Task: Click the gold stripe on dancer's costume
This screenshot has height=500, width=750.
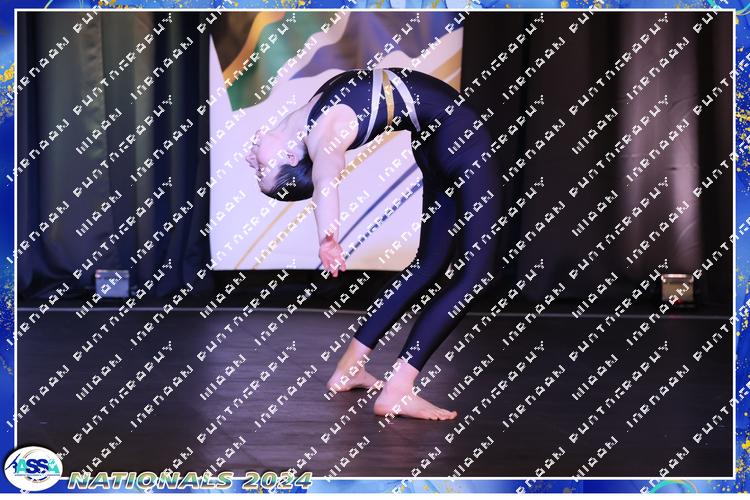Action: pyautogui.click(x=387, y=102)
